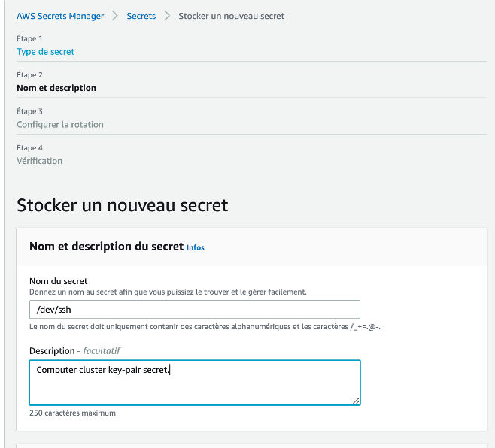Click the chevron after the Secrets breadcrumb

click(x=167, y=16)
